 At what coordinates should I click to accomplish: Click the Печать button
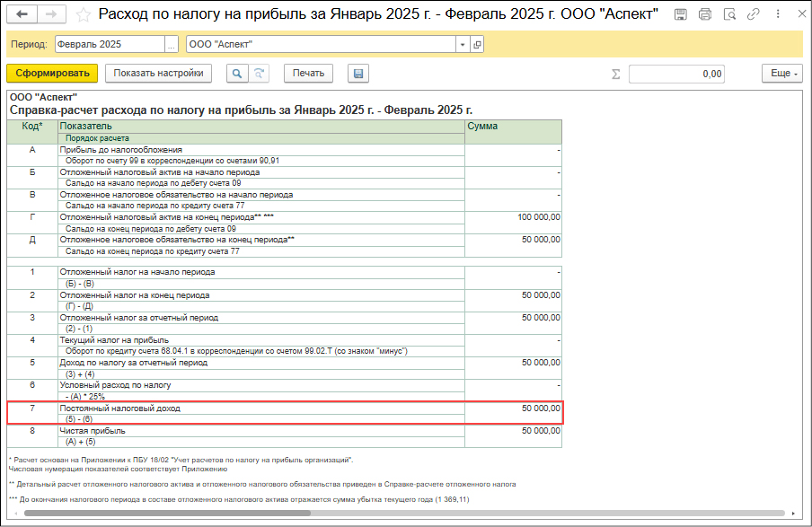tap(308, 74)
